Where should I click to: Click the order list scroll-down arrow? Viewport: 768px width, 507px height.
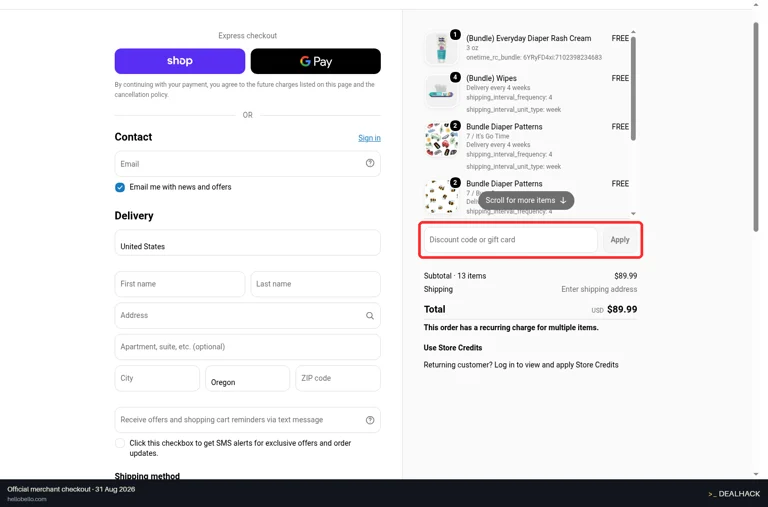point(633,214)
